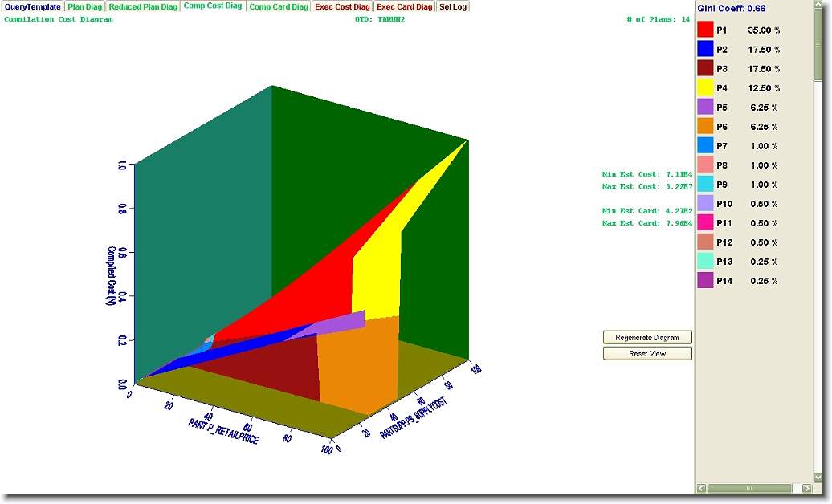Open the Reduced Plan Diag tab
Viewport: 832px width, 504px height.
143,6
